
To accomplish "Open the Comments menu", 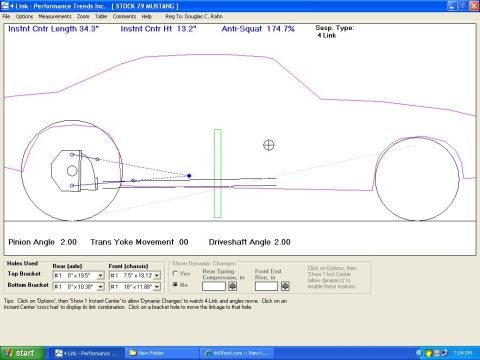I will pyautogui.click(x=124, y=16).
